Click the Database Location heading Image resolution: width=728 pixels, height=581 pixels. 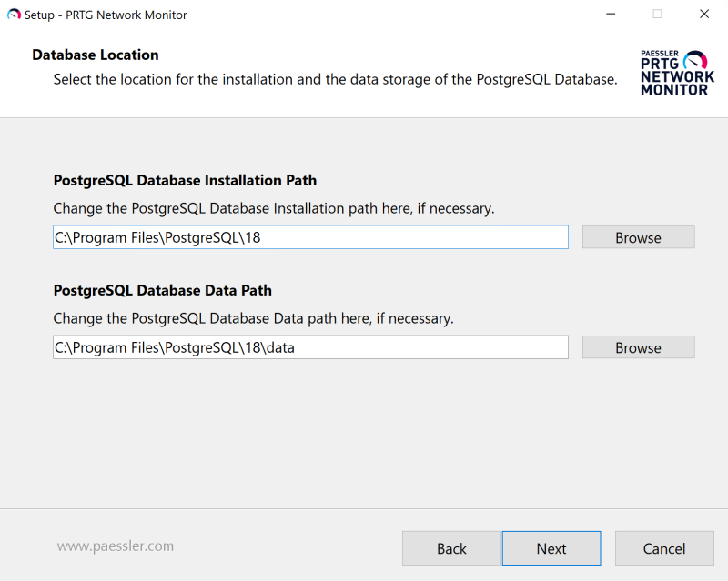[96, 55]
